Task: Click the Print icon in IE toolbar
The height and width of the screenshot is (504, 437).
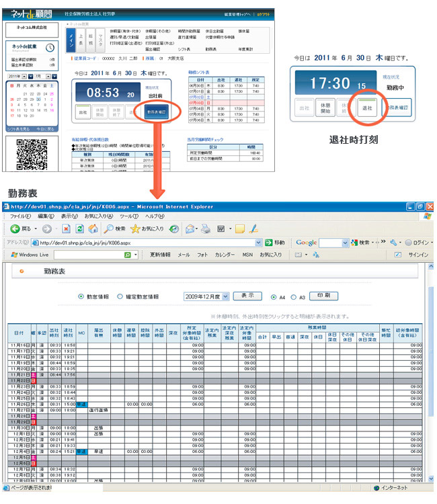Action: tap(206, 229)
